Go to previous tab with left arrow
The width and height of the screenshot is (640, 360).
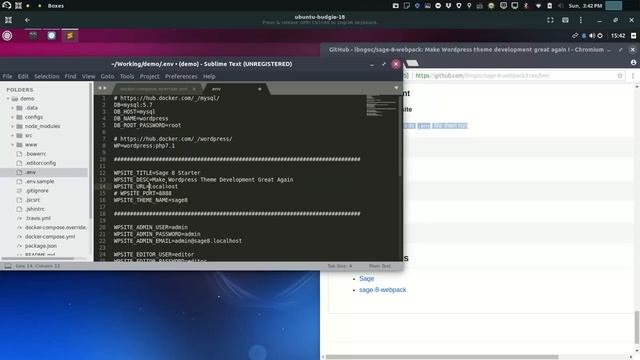tap(100, 88)
